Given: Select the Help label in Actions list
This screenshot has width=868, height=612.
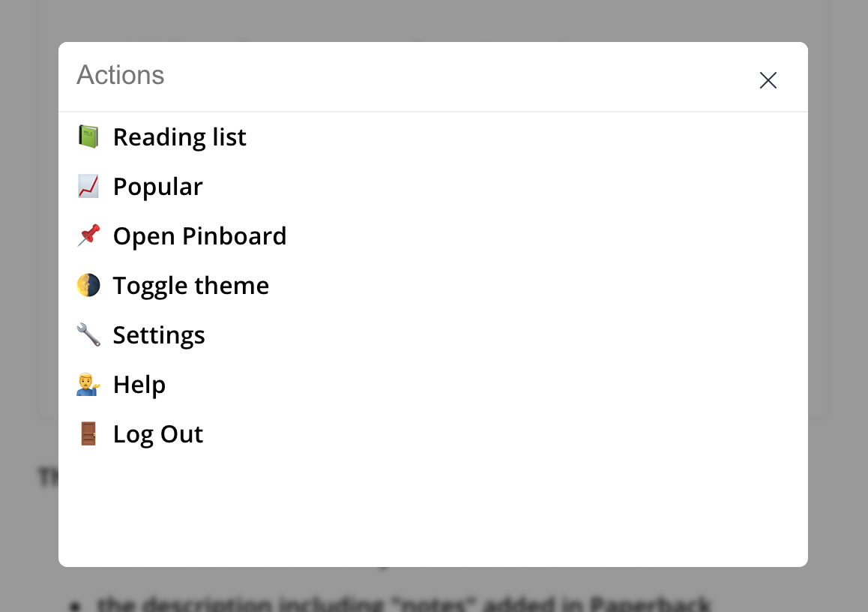Looking at the screenshot, I should 139,385.
